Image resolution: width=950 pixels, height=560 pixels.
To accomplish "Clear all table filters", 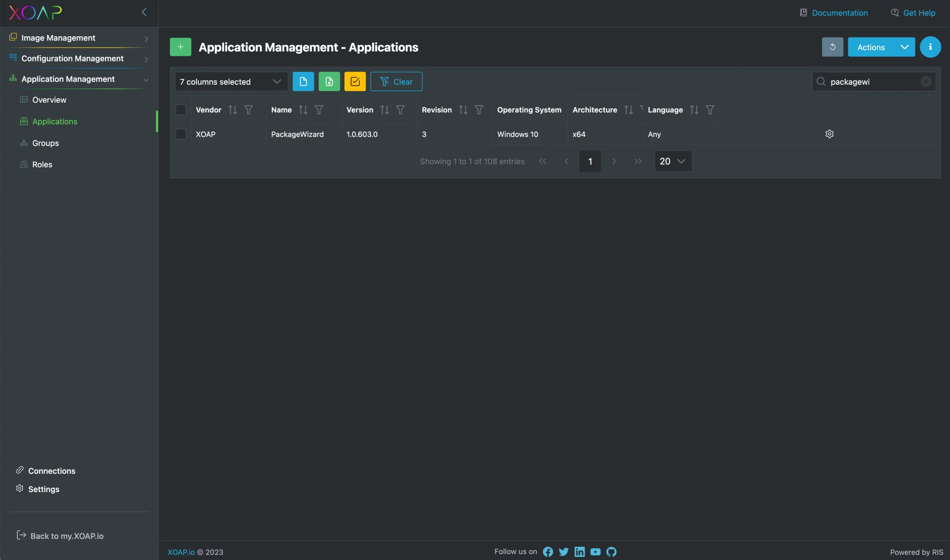I will pos(396,81).
